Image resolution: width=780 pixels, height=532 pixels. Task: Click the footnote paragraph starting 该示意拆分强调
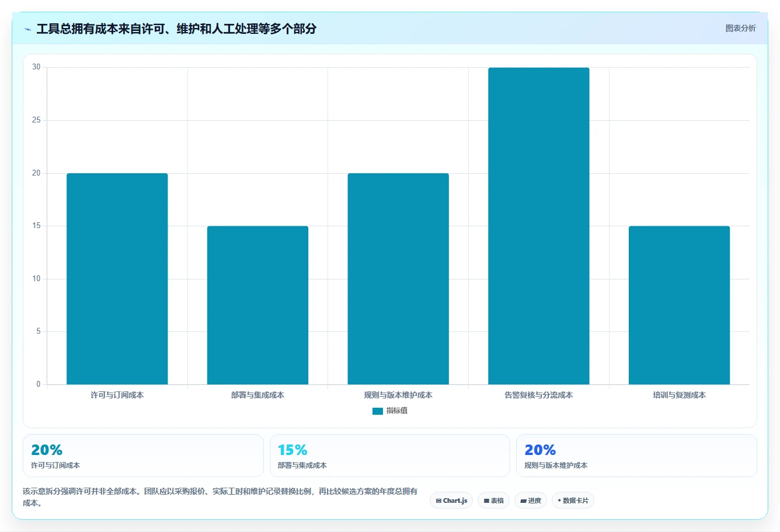coord(220,497)
